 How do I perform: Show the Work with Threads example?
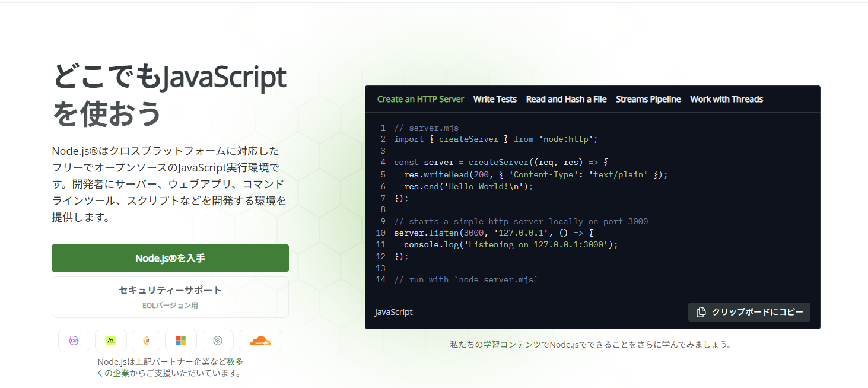click(726, 99)
